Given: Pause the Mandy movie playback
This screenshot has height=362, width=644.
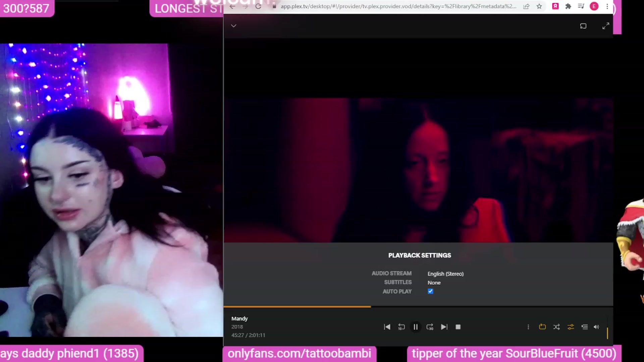Looking at the screenshot, I should pyautogui.click(x=416, y=327).
